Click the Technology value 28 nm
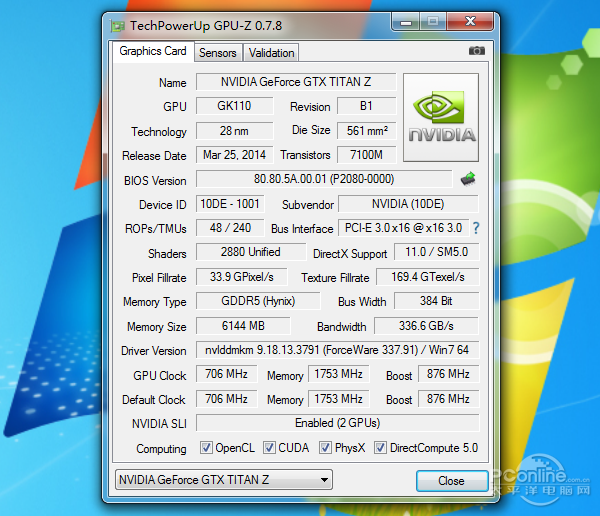Screen dimensions: 600x516 (x=235, y=131)
